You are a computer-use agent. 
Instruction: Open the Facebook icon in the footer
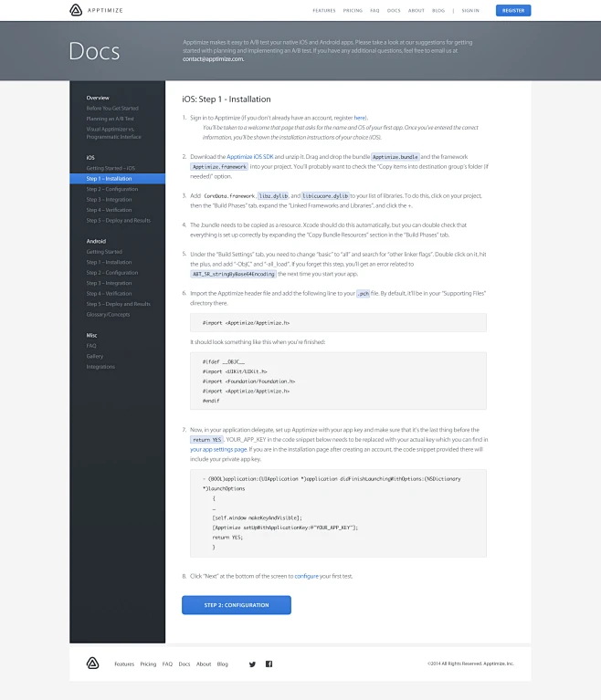[269, 663]
